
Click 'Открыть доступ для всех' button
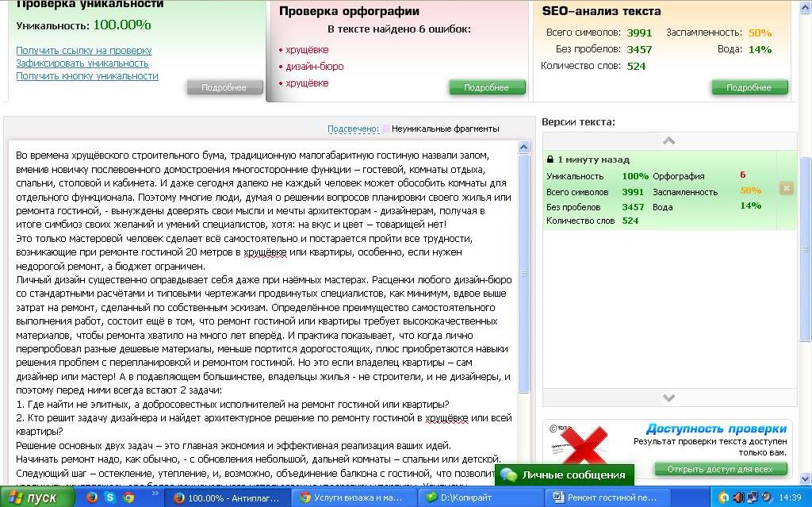click(720, 469)
